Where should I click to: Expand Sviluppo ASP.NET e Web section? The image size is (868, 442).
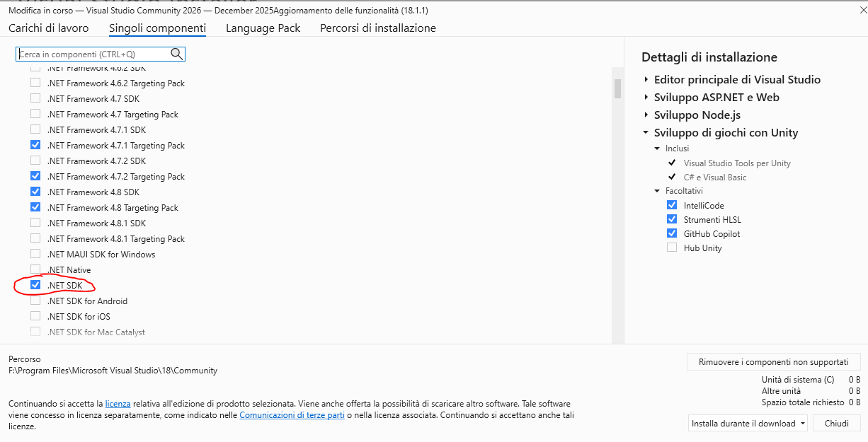(646, 98)
